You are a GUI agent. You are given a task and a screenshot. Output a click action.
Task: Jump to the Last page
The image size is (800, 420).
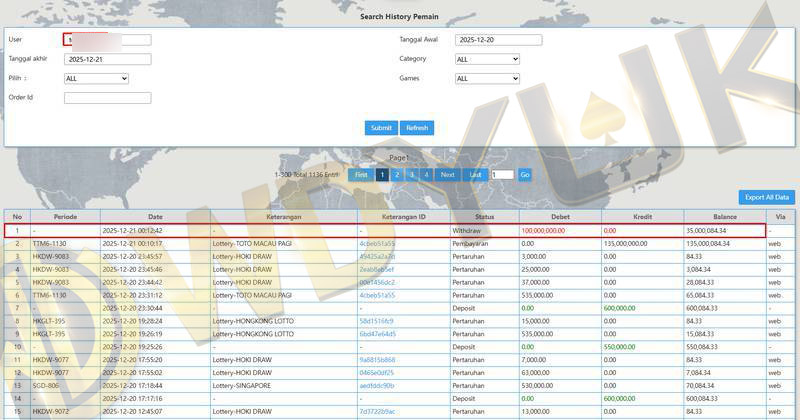tap(476, 175)
